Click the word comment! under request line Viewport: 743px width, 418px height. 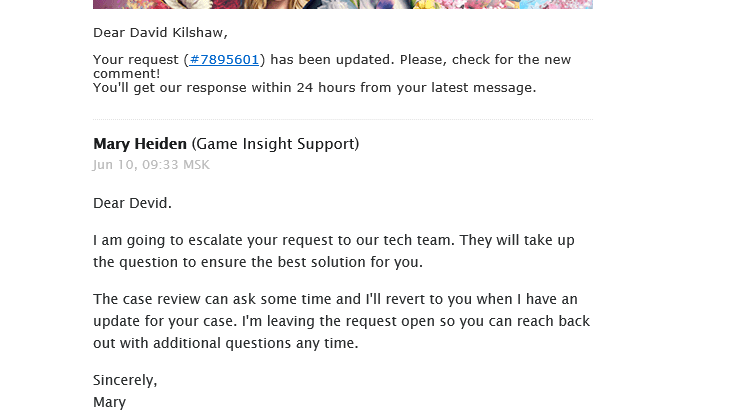[127, 74]
